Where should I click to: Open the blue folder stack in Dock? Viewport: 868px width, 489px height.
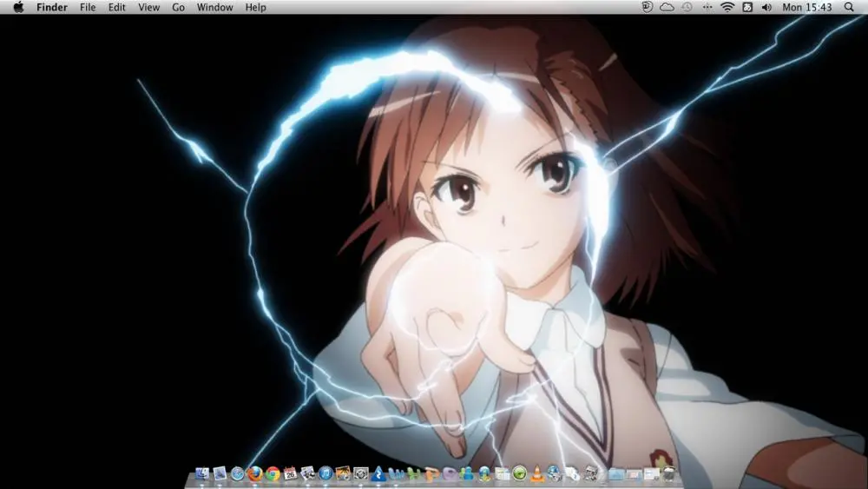pyautogui.click(x=615, y=473)
